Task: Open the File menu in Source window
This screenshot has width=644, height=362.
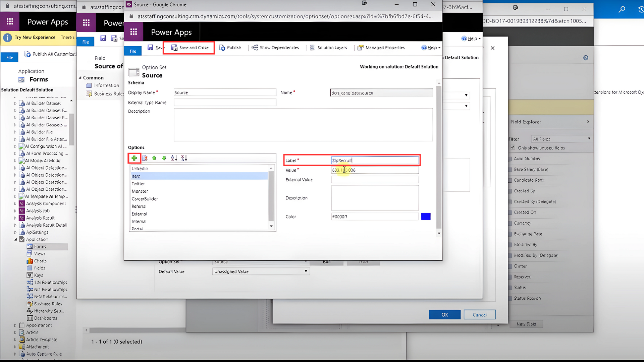Action: pyautogui.click(x=133, y=51)
